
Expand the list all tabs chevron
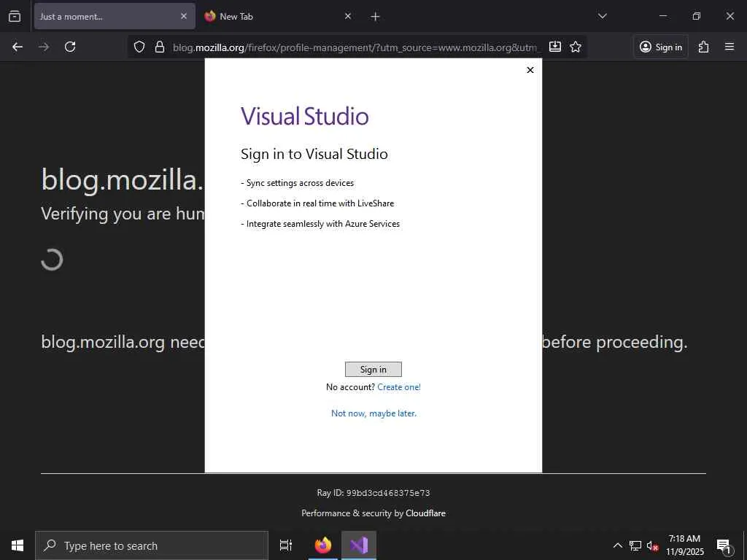(602, 16)
